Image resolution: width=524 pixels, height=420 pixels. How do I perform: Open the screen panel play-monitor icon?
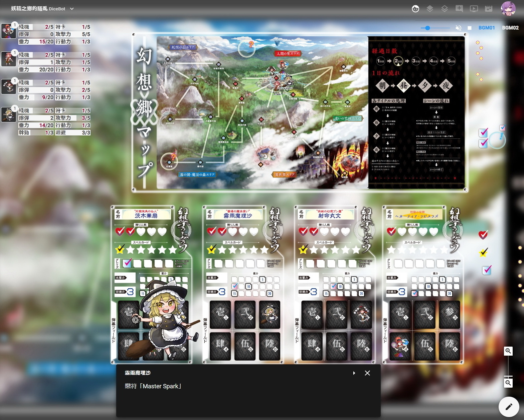coord(474,9)
